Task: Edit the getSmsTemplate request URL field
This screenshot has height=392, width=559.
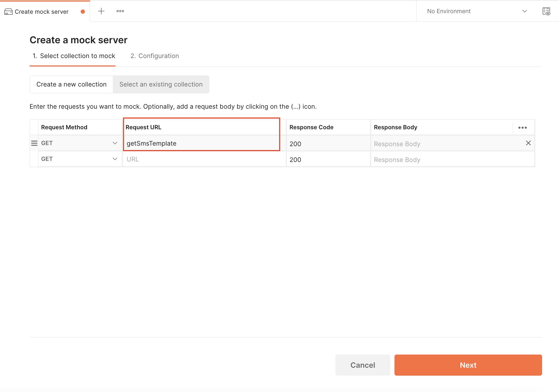Action: [x=201, y=143]
